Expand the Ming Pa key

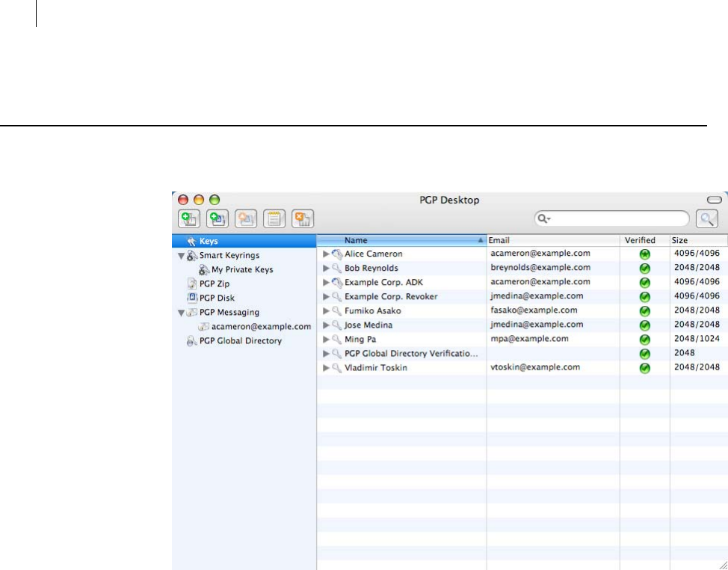tap(326, 340)
